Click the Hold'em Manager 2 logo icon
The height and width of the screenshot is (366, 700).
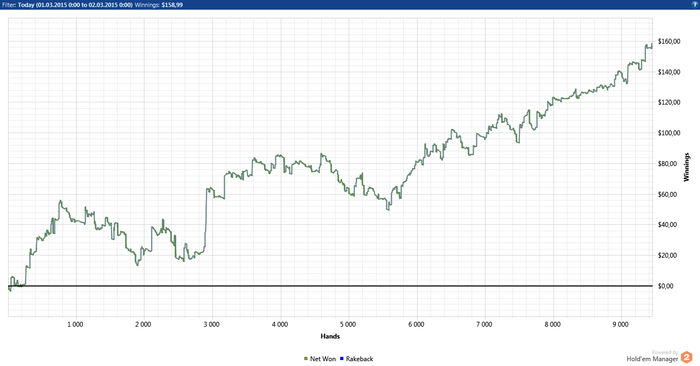tap(686, 357)
